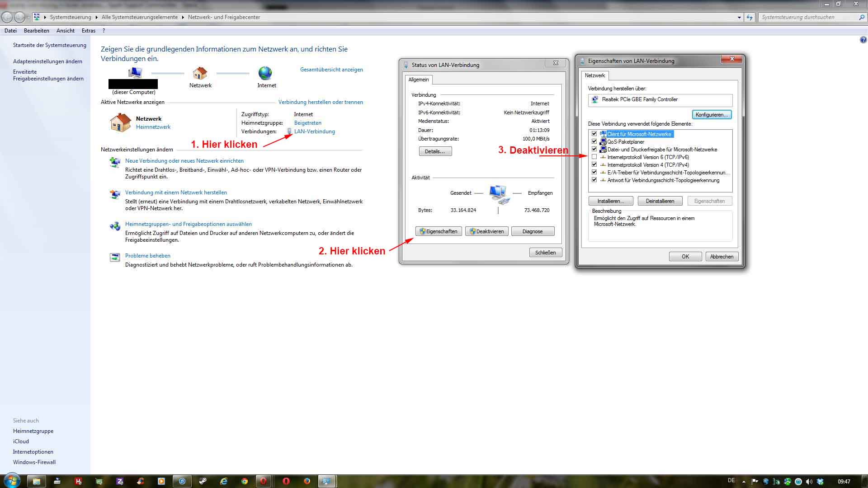Image resolution: width=868 pixels, height=488 pixels.
Task: Open address bar history dropdown arrow
Action: [x=739, y=17]
